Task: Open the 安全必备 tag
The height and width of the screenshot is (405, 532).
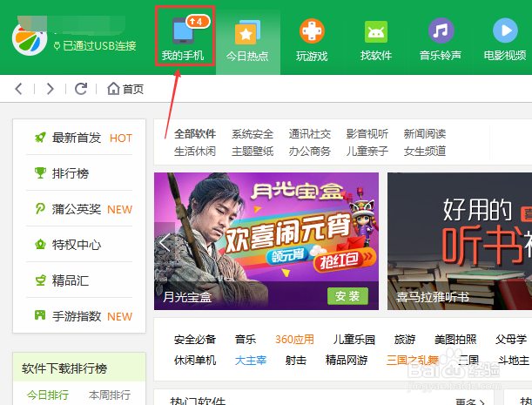Action: 195,340
